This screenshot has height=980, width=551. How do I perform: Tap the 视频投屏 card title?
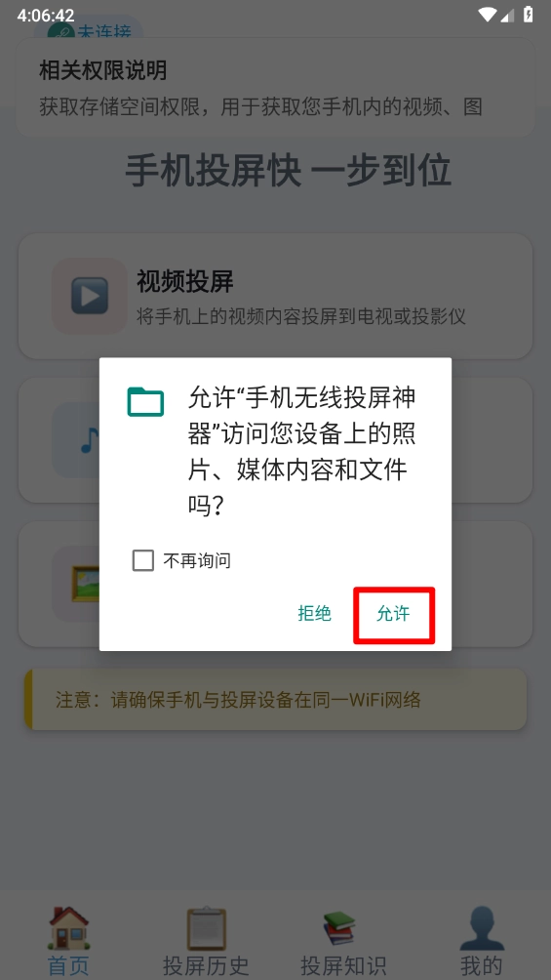[x=185, y=282]
